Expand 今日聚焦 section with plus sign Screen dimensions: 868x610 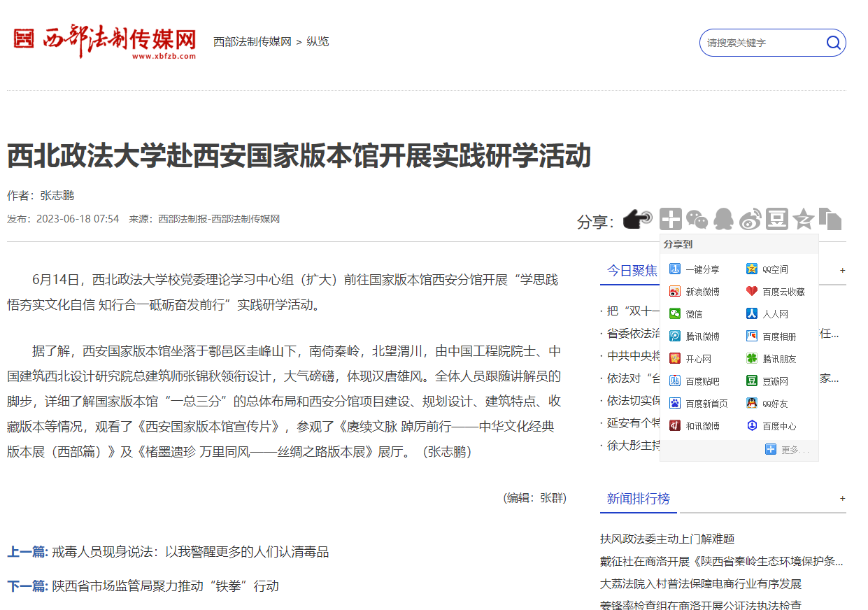842,270
